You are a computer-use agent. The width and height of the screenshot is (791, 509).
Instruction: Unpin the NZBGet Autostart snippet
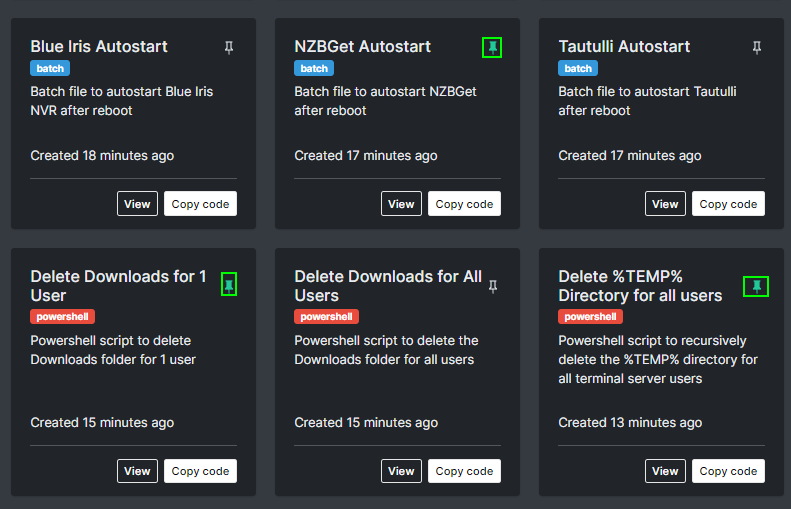pos(492,47)
